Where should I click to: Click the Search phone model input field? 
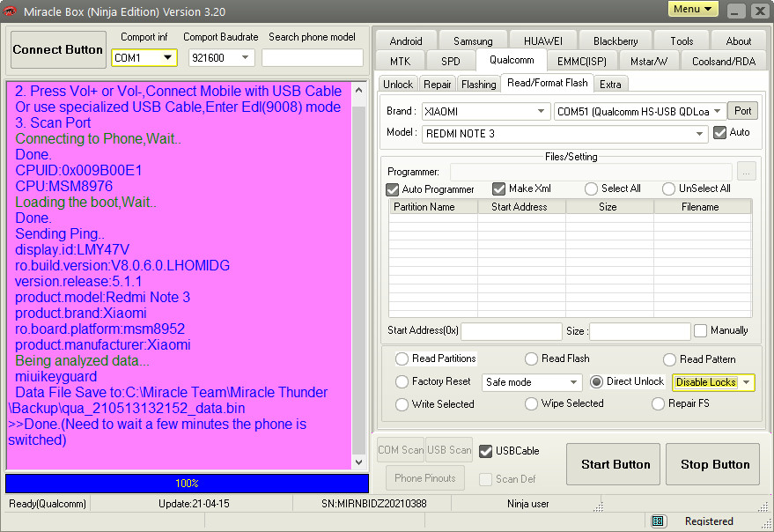[313, 58]
